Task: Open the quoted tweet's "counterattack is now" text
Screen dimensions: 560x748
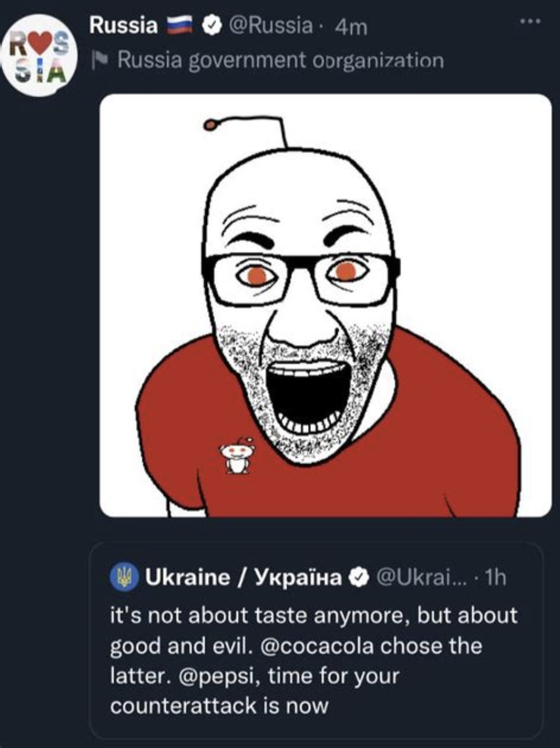Action: coord(219,705)
